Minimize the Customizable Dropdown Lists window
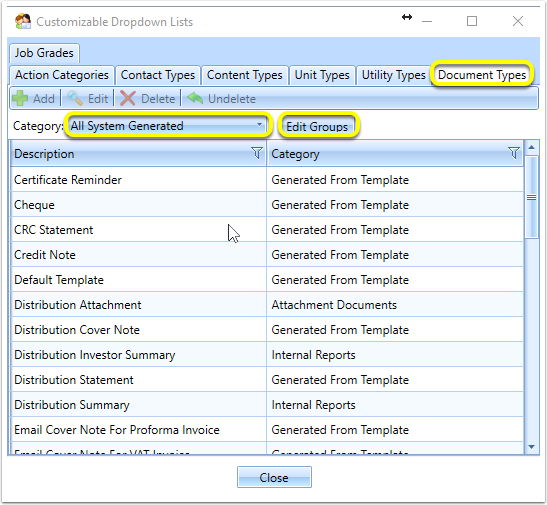Screen dimensions: 547x505 point(427,21)
